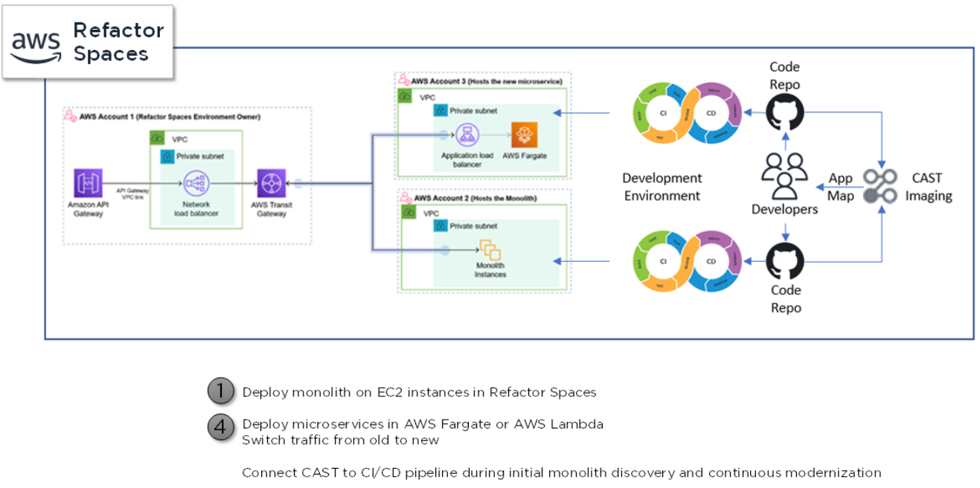Click the 'AWS Account 1 (Refactor Spaces Environment Owner)' title

click(x=170, y=117)
